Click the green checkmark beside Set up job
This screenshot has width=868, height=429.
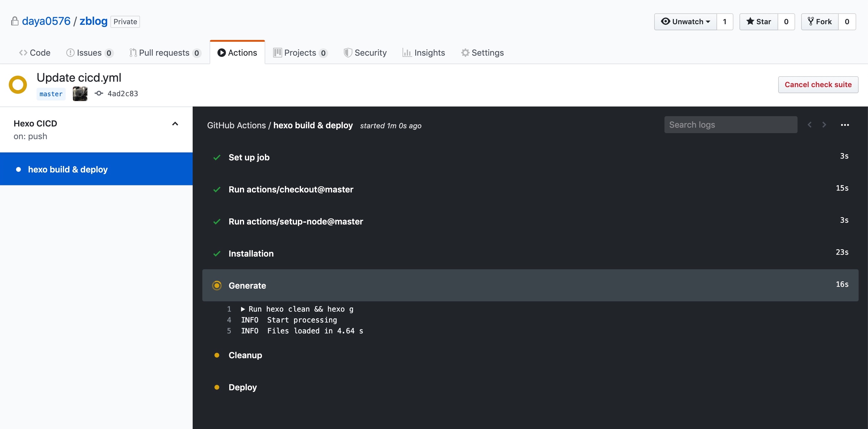tap(217, 157)
